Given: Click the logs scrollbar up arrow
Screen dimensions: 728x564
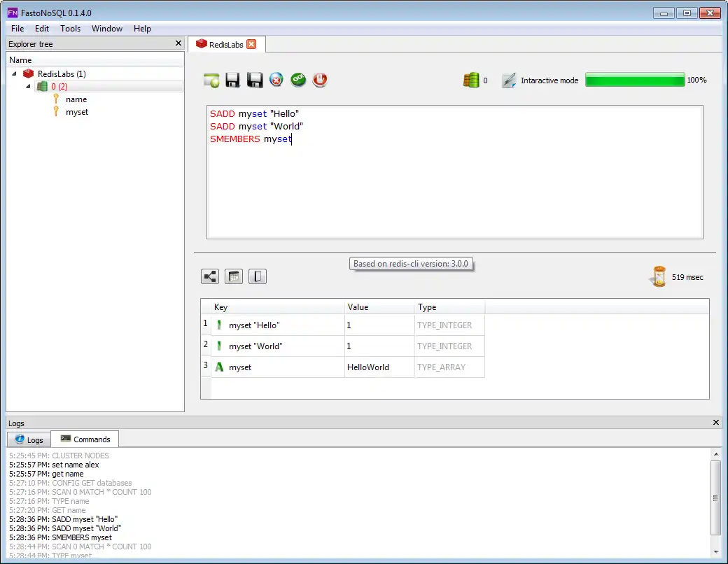Looking at the screenshot, I should pos(715,454).
